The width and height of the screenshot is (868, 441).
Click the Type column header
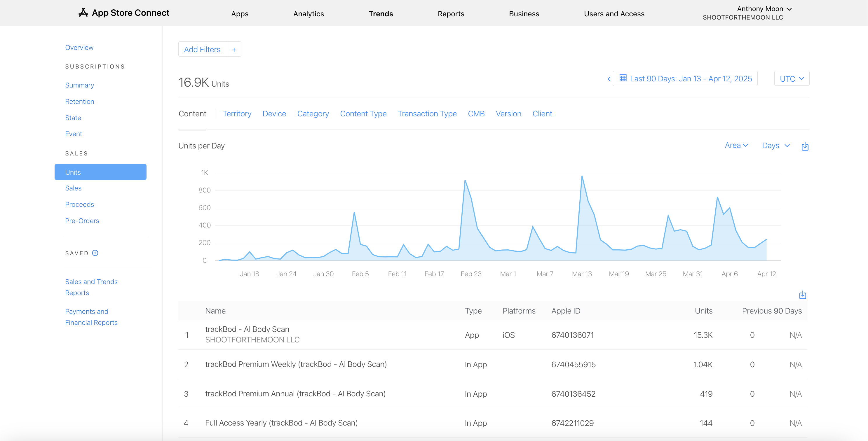point(473,311)
